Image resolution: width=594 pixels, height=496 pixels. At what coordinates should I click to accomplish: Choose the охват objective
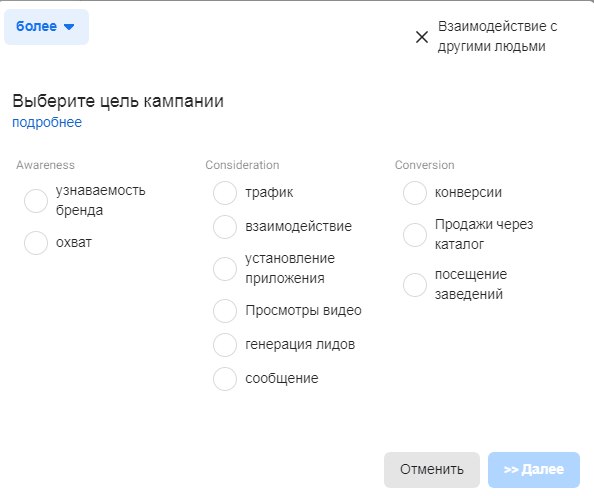pyautogui.click(x=36, y=243)
